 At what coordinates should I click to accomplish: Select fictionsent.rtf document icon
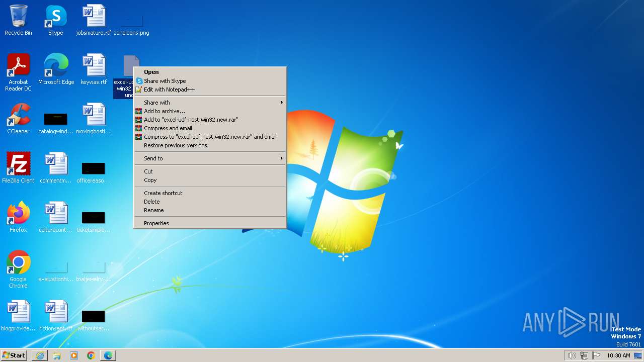tap(56, 316)
